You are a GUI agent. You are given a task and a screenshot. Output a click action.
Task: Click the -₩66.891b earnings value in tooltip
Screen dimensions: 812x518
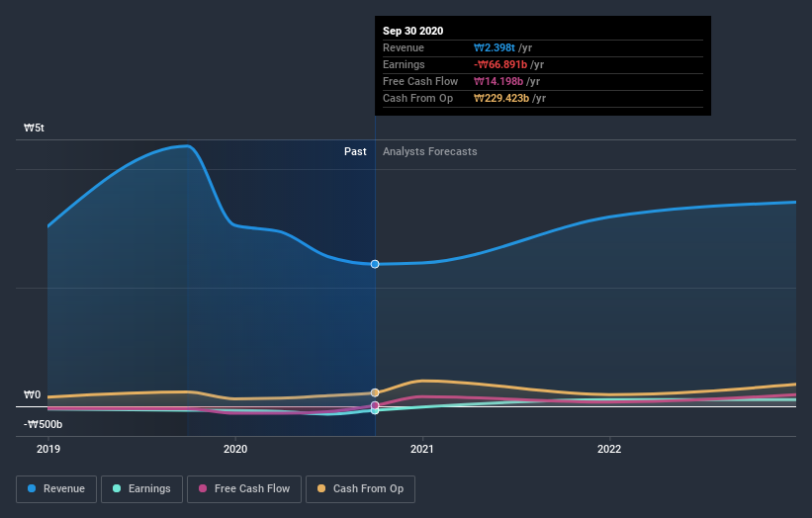(x=500, y=64)
